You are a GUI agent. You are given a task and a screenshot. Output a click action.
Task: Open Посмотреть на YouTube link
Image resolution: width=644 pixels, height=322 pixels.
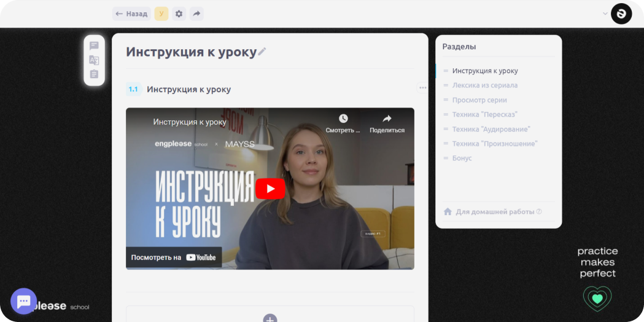click(x=174, y=257)
